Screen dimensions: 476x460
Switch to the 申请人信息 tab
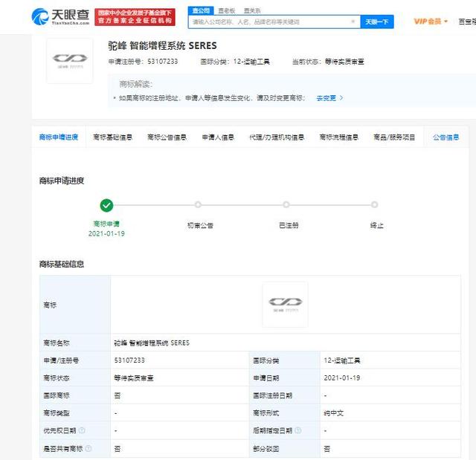[x=218, y=137]
